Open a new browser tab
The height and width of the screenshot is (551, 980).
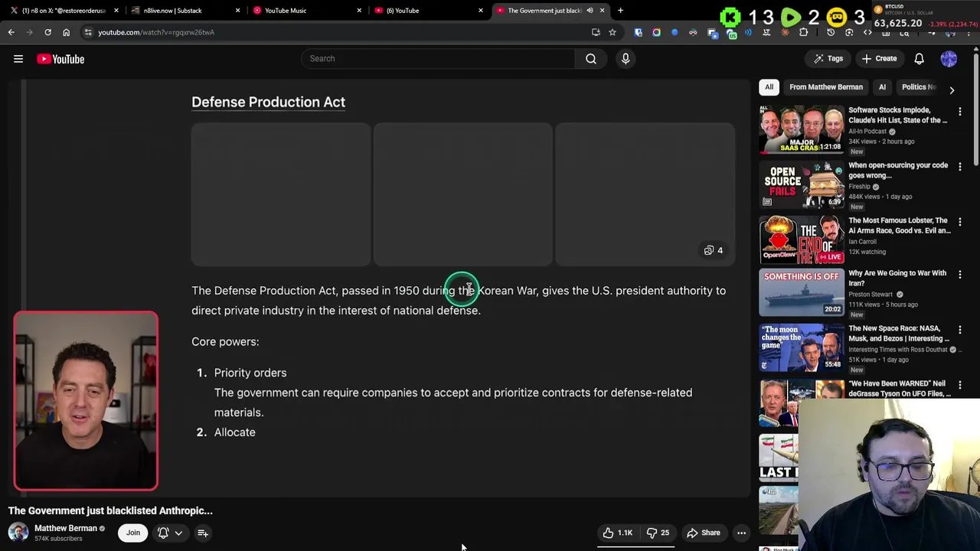620,11
